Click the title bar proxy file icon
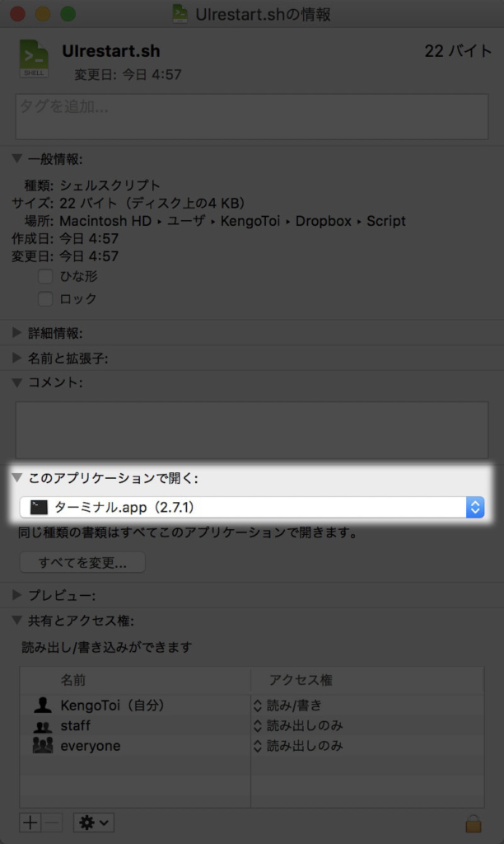 pos(180,14)
